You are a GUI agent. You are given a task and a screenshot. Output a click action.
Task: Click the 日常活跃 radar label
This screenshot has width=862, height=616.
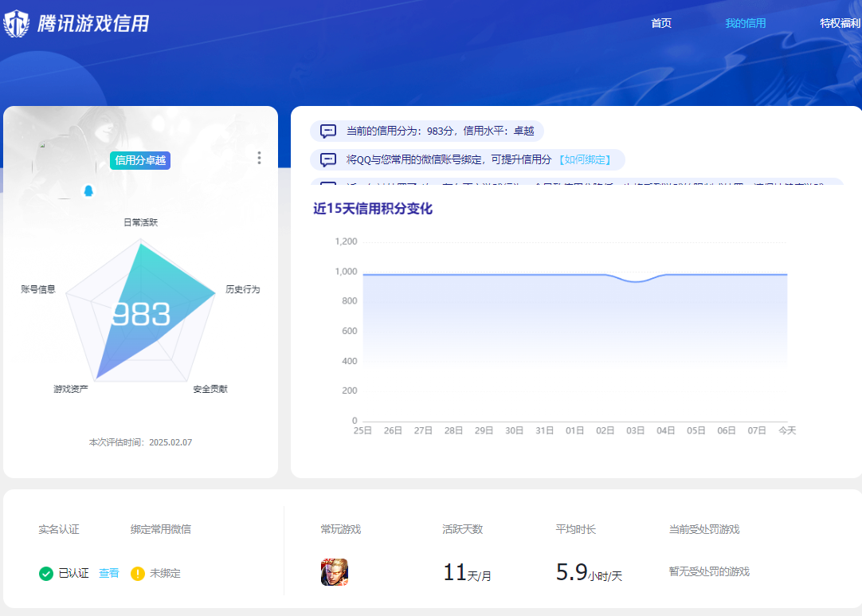pyautogui.click(x=141, y=222)
